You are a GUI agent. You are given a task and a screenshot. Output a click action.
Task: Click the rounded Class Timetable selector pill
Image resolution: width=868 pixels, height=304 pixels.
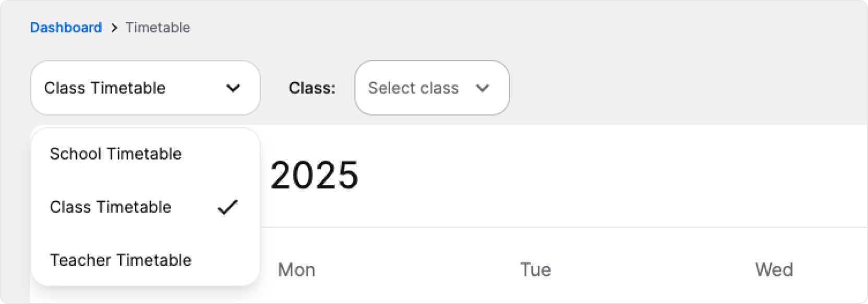[x=145, y=88]
